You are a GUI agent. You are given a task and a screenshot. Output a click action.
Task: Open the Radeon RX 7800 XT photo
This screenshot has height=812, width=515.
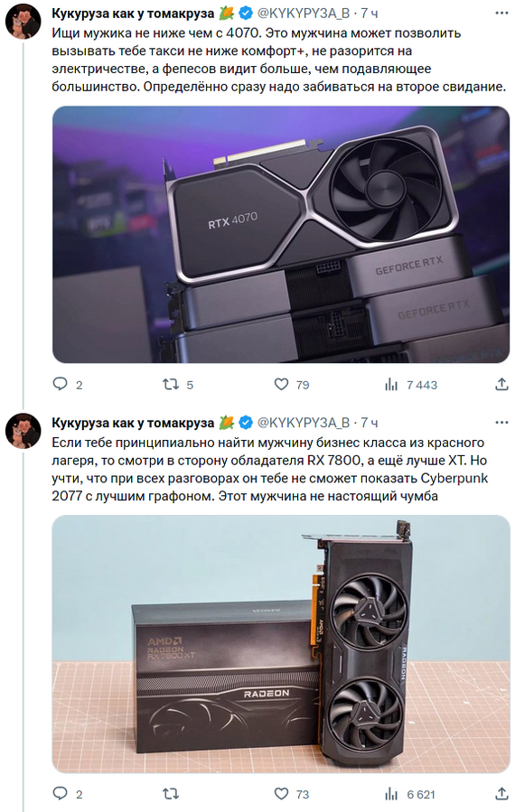pos(281,644)
